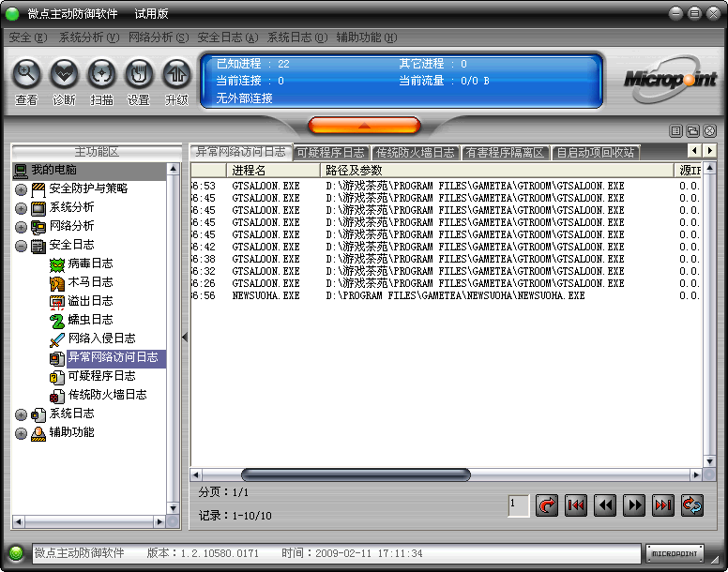Switch to 可疑程序日志 tab

pyautogui.click(x=331, y=153)
